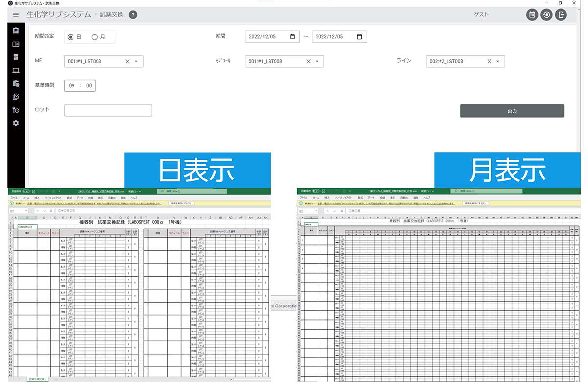Expand the ME dropdown arrow
Screen dimensions: 588x382
[x=136, y=61]
